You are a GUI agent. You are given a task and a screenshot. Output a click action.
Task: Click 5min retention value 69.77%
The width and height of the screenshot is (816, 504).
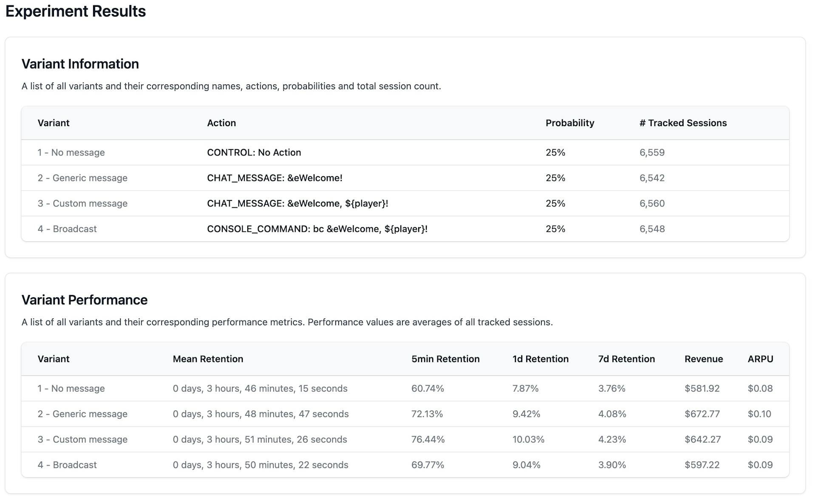point(428,465)
